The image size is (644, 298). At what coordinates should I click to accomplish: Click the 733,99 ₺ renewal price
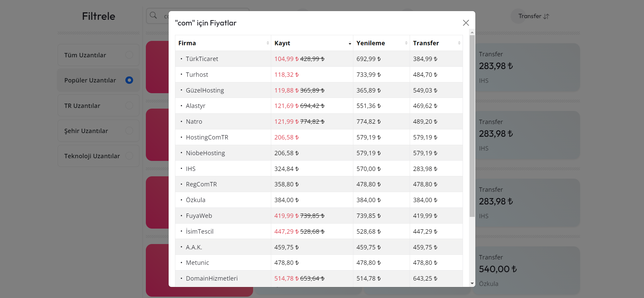coord(368,74)
